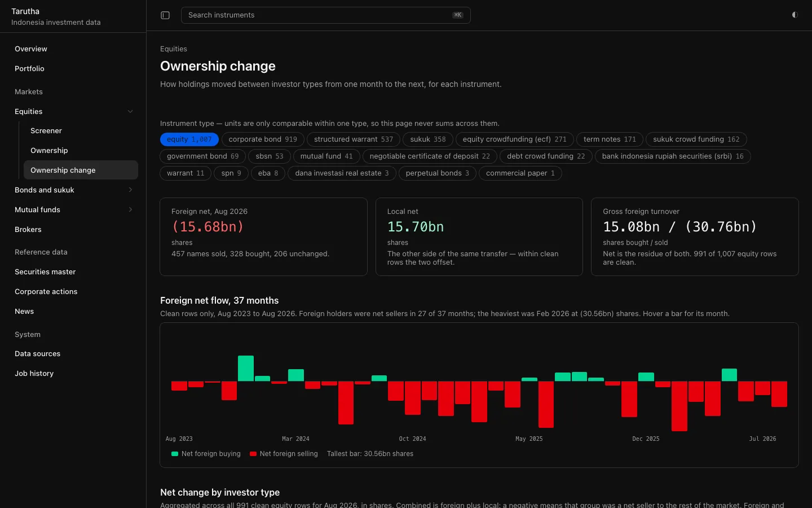Open the Ownership subpage
The height and width of the screenshot is (508, 812).
81,151
